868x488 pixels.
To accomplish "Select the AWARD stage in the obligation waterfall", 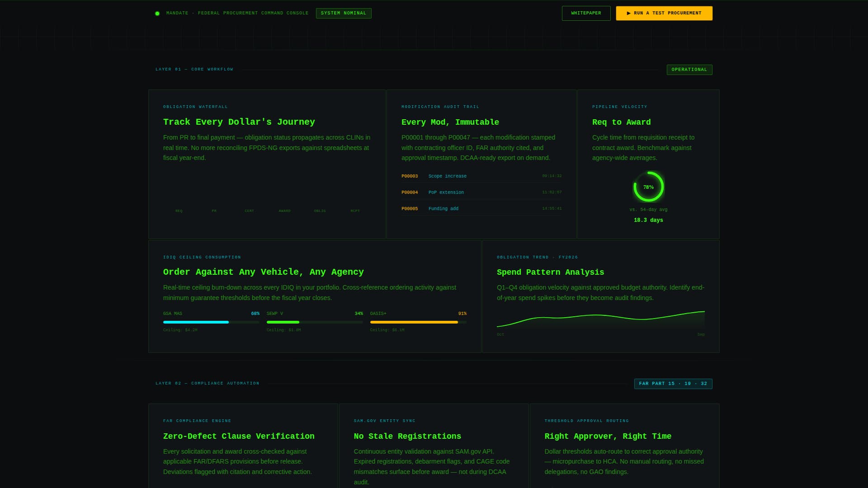I will tap(284, 211).
